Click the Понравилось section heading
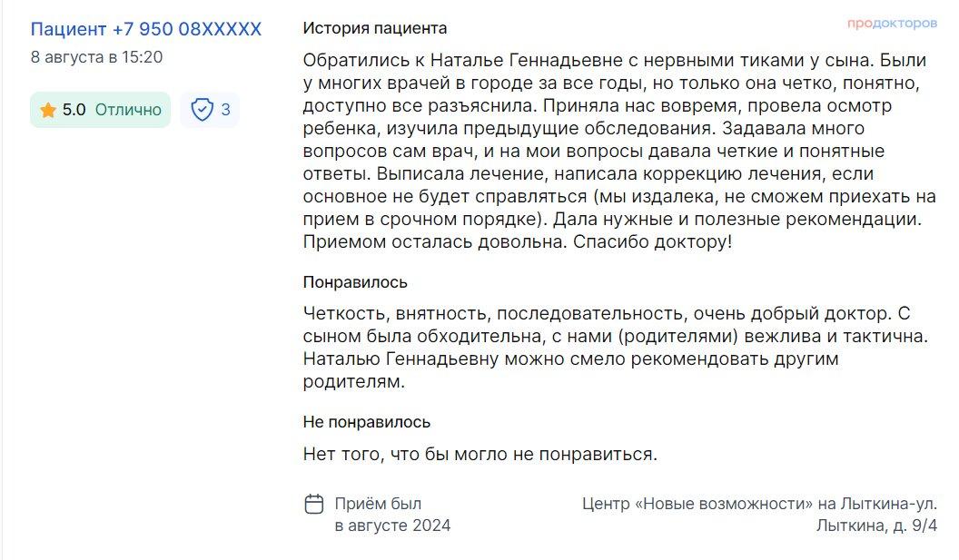959x560 pixels. click(x=355, y=282)
